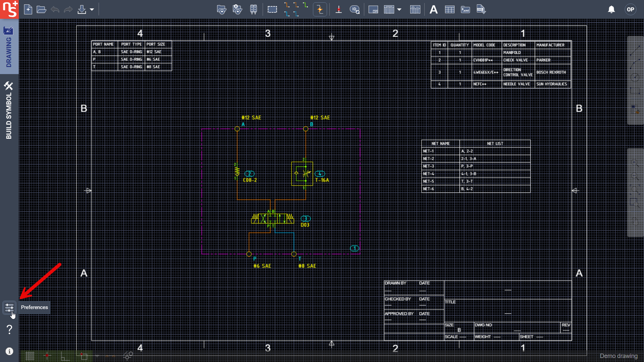Expand the save/download dropdown arrow
The height and width of the screenshot is (362, 644).
92,9
